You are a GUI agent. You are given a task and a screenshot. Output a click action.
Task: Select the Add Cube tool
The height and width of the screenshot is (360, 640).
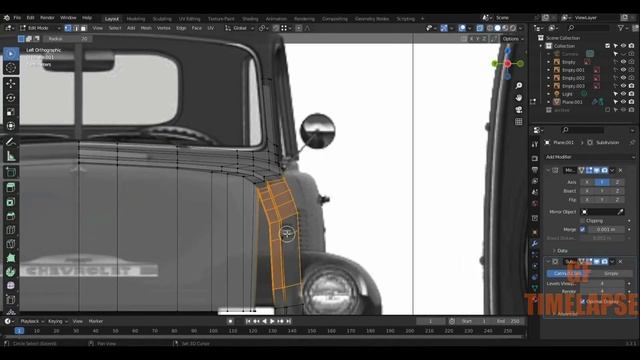11,171
